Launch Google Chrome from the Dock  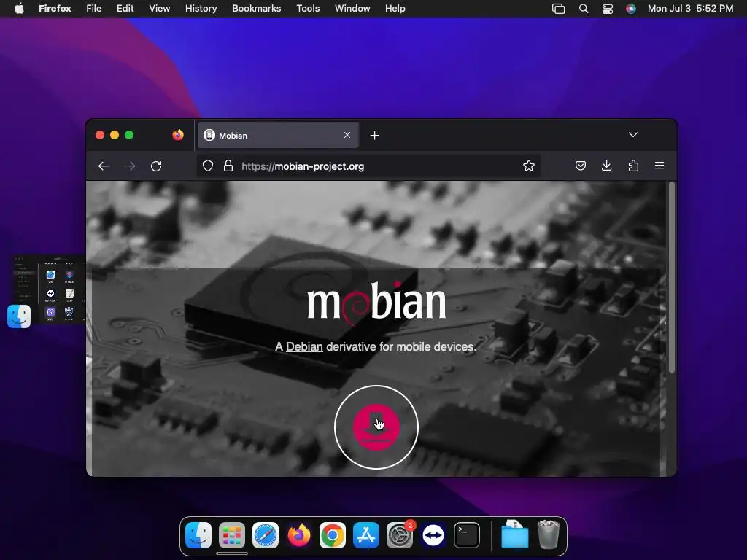tap(333, 535)
